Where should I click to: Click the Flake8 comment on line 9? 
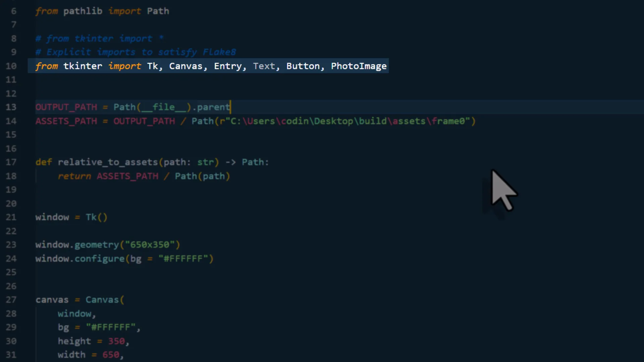click(136, 52)
